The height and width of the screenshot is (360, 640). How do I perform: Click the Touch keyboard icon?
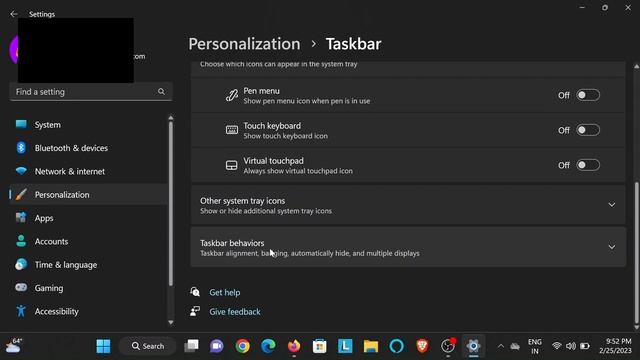[231, 130]
